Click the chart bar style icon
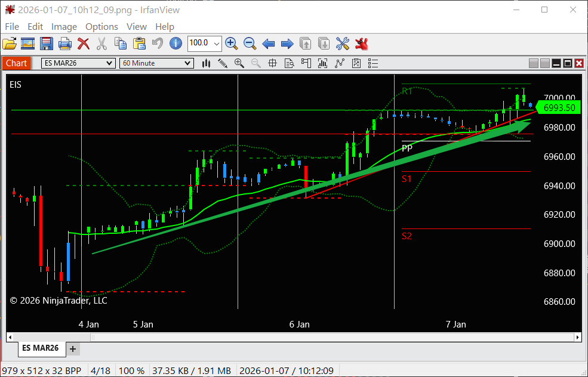Image resolution: width=588 pixels, height=377 pixels. click(x=206, y=63)
